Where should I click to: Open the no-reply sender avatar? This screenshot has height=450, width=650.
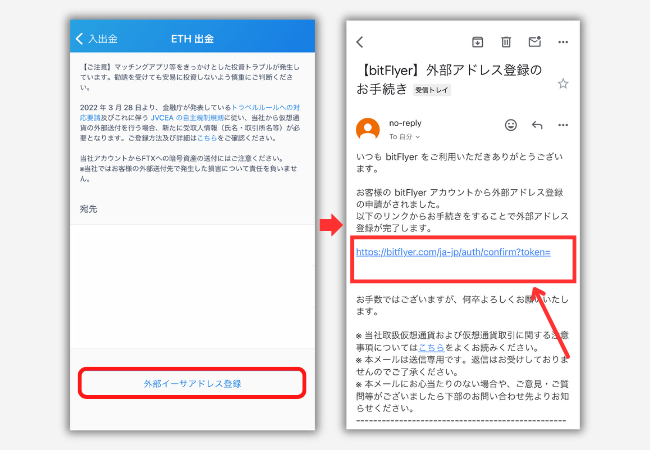point(368,129)
